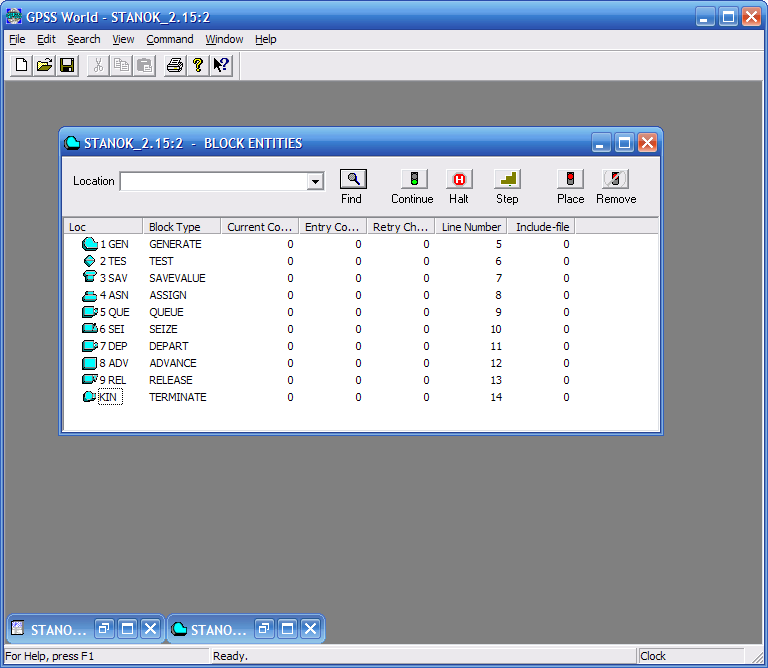Select the 1 GEN block icon

pos(90,243)
